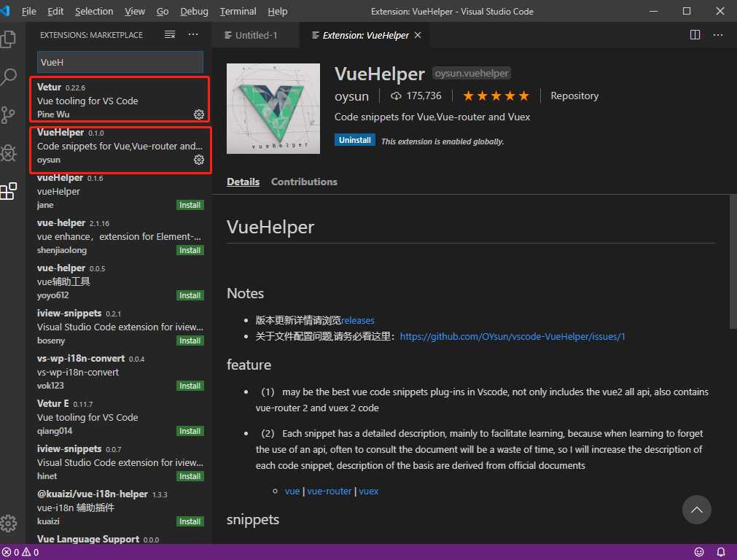The width and height of the screenshot is (737, 560).
Task: Open the View menu
Action: [x=134, y=11]
